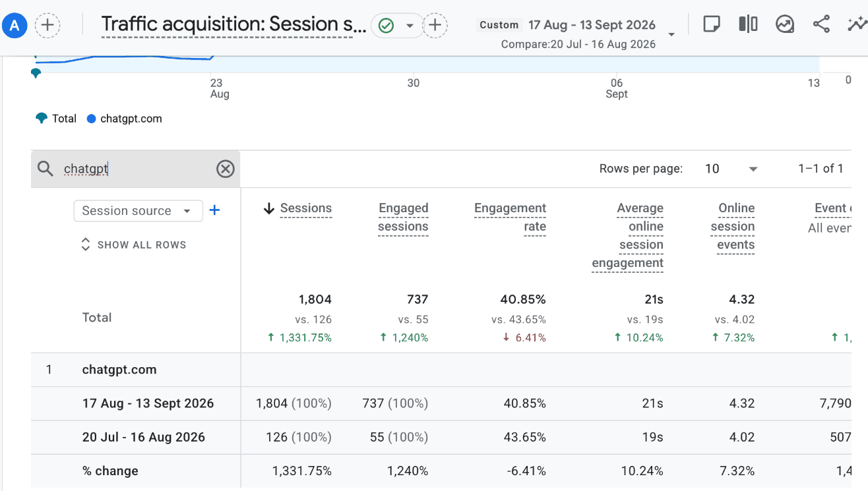Share this report
868x491 pixels.
click(821, 24)
